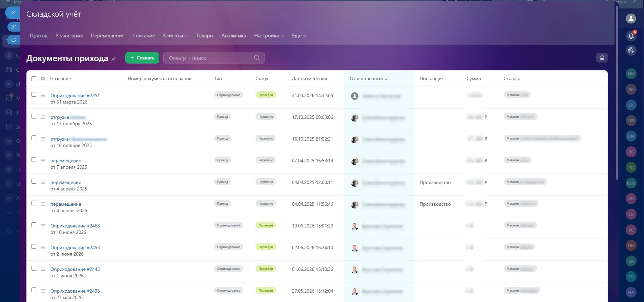644x302 pixels.
Task: Switch to the Реализация tab
Action: pos(69,36)
